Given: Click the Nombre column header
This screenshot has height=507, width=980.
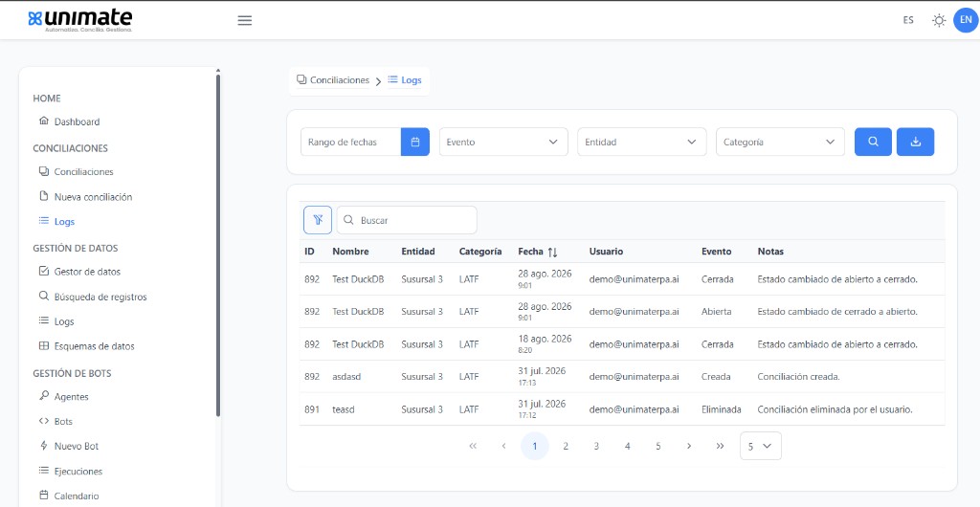Looking at the screenshot, I should point(350,252).
